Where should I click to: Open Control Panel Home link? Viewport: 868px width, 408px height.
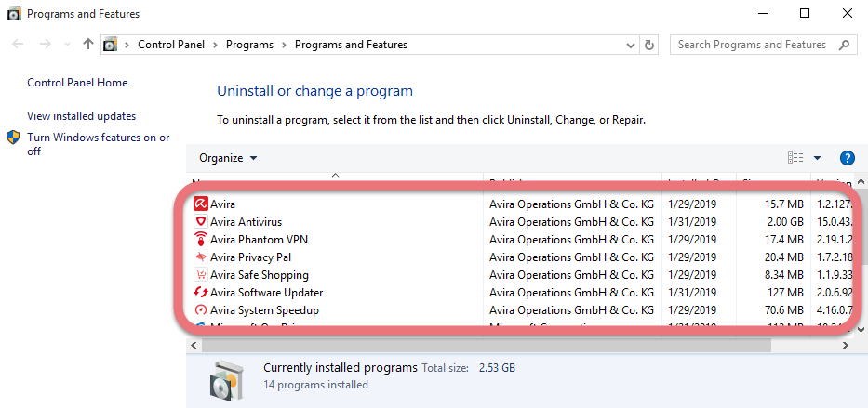pos(77,83)
